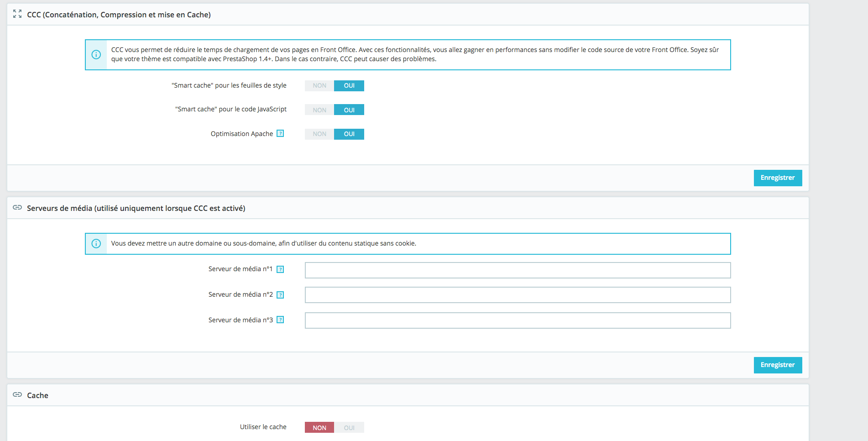Image resolution: width=868 pixels, height=441 pixels.
Task: Click the "Serveur de média n°2" label
Action: (241, 294)
